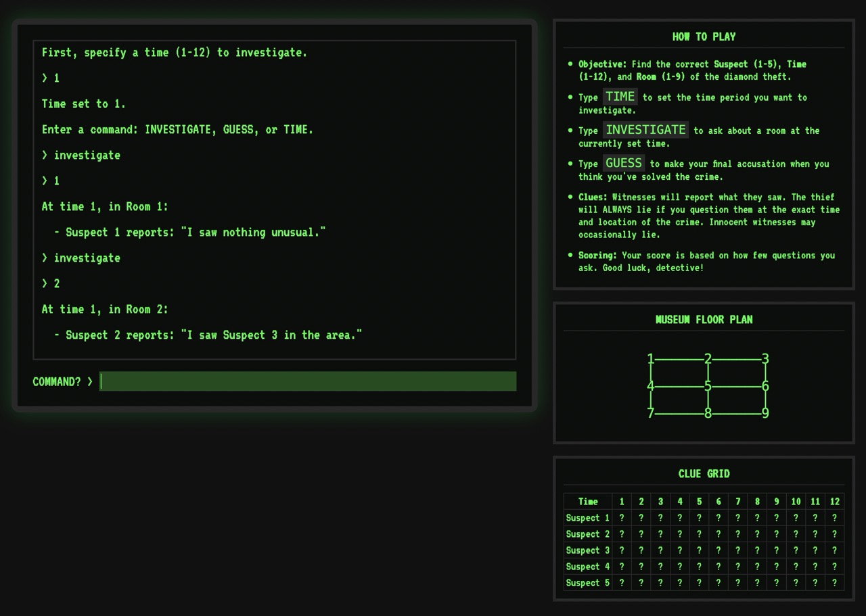Click the time 12 column header
The width and height of the screenshot is (866, 616).
click(834, 502)
